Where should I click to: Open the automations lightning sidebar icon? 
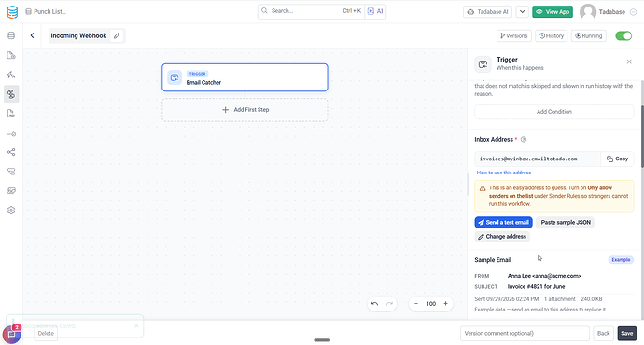pos(11,75)
